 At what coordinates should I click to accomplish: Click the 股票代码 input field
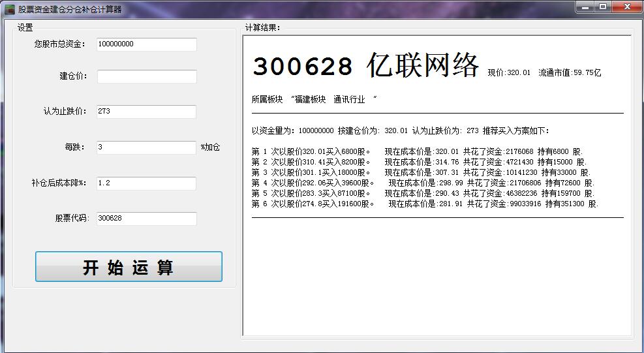click(x=147, y=218)
